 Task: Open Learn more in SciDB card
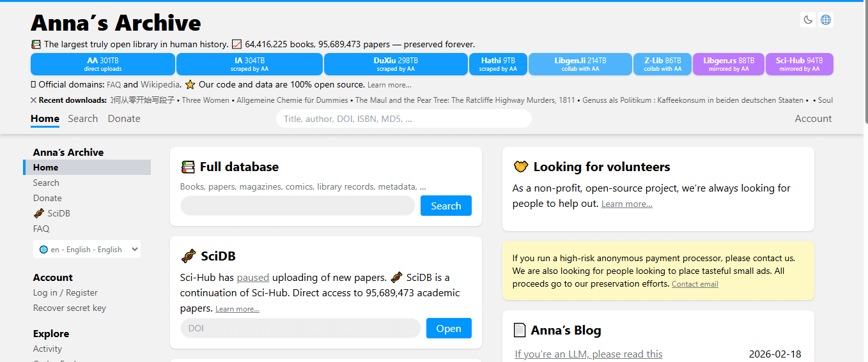tap(237, 309)
